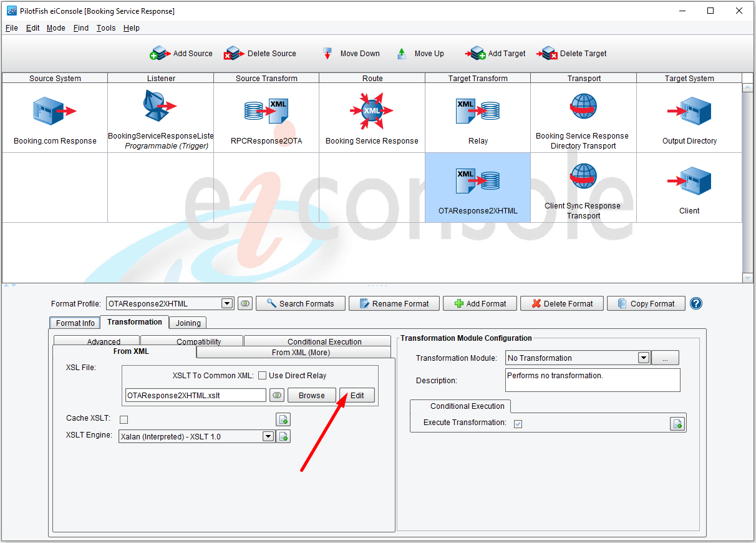Select the BookingServiceResponseListener listener icon

[160, 106]
